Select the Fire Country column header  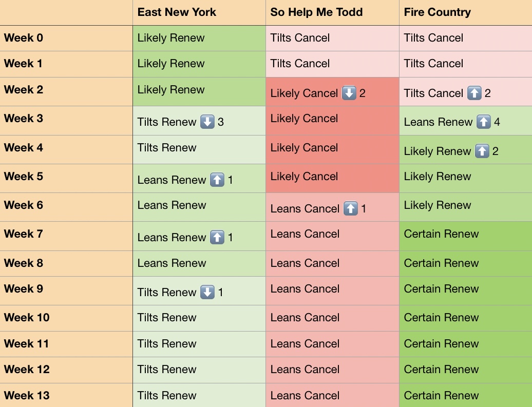click(x=466, y=12)
